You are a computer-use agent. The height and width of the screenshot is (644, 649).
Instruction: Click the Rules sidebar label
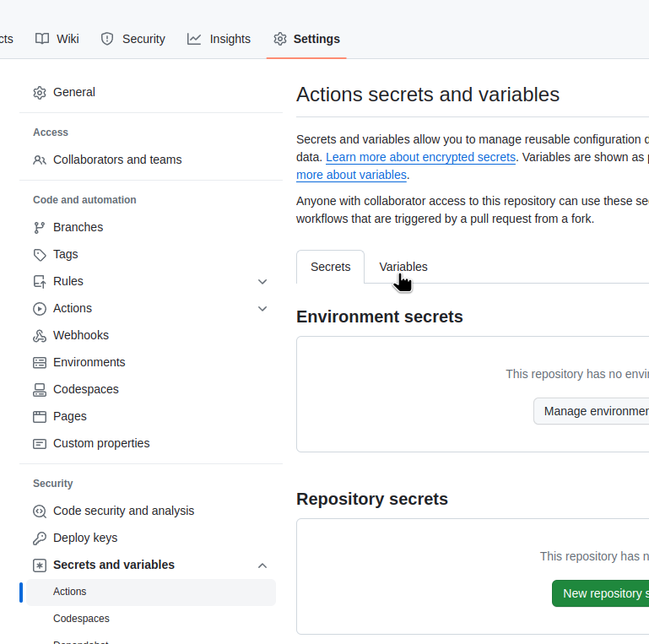[68, 281]
